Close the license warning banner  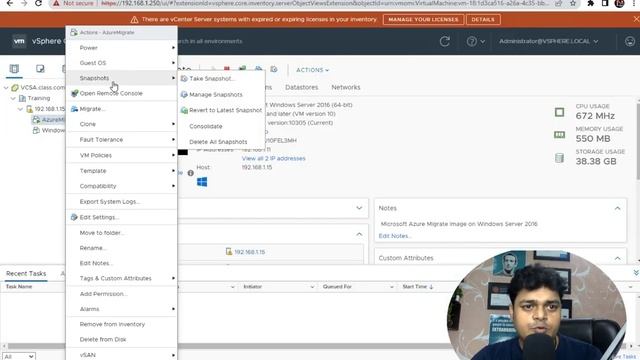click(636, 19)
